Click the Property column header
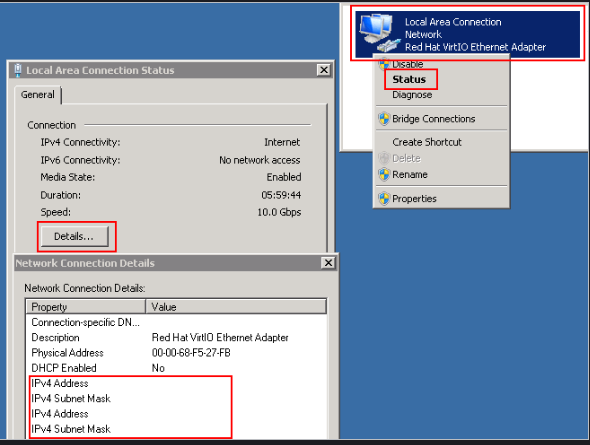This screenshot has height=445, width=590. [86, 307]
